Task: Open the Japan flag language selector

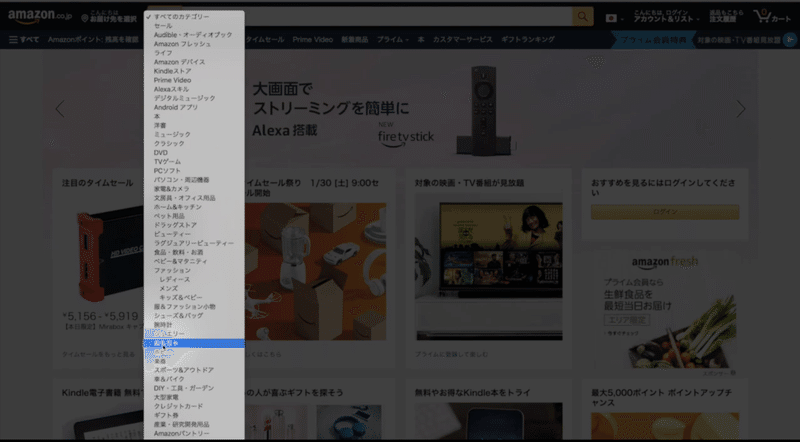Action: pos(614,18)
